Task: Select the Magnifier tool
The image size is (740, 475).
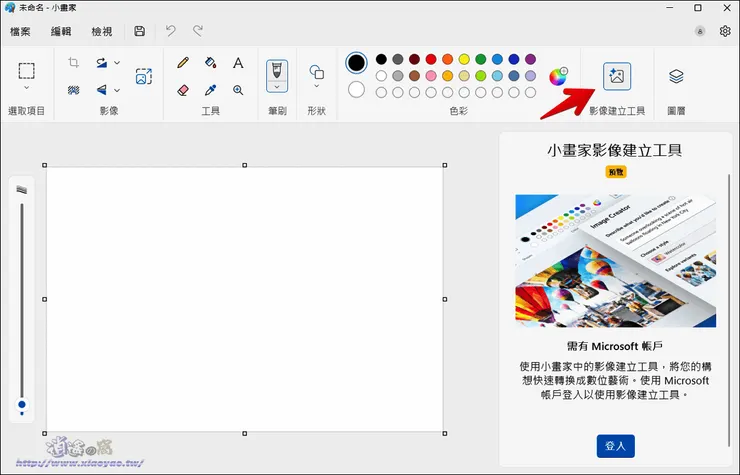Action: (x=238, y=90)
